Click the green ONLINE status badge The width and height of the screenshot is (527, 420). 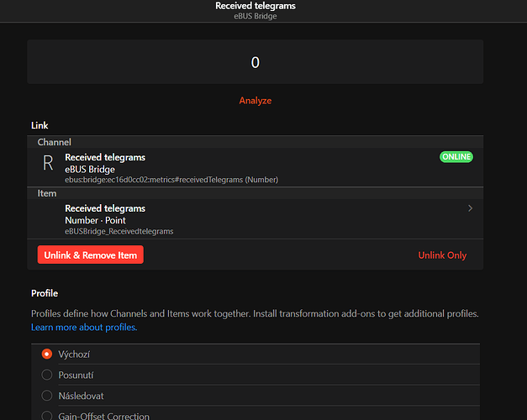click(x=456, y=157)
